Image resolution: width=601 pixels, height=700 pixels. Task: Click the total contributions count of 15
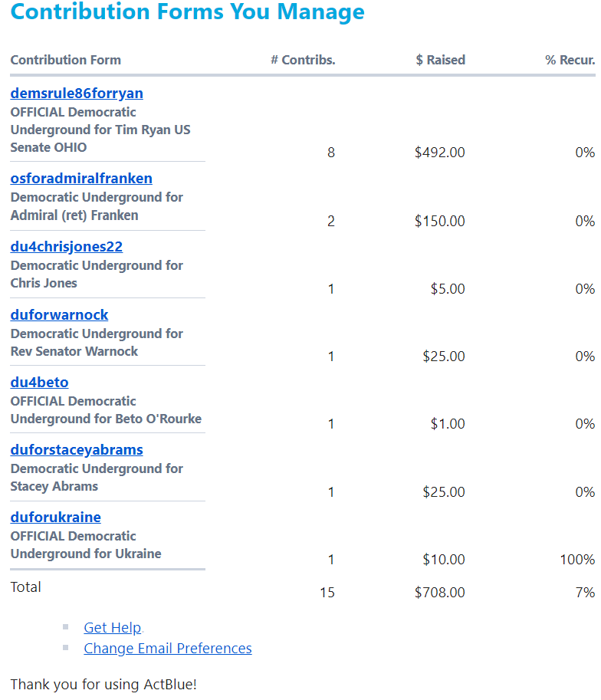coord(327,593)
